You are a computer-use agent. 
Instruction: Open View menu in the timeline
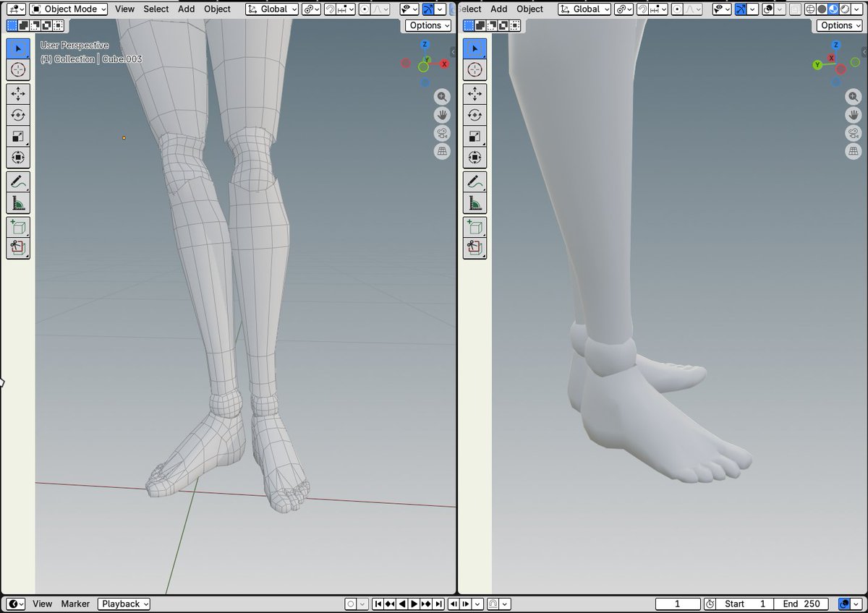42,604
